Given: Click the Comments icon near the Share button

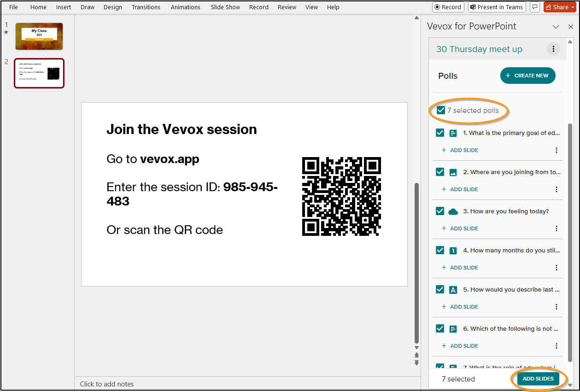Looking at the screenshot, I should (534, 7).
